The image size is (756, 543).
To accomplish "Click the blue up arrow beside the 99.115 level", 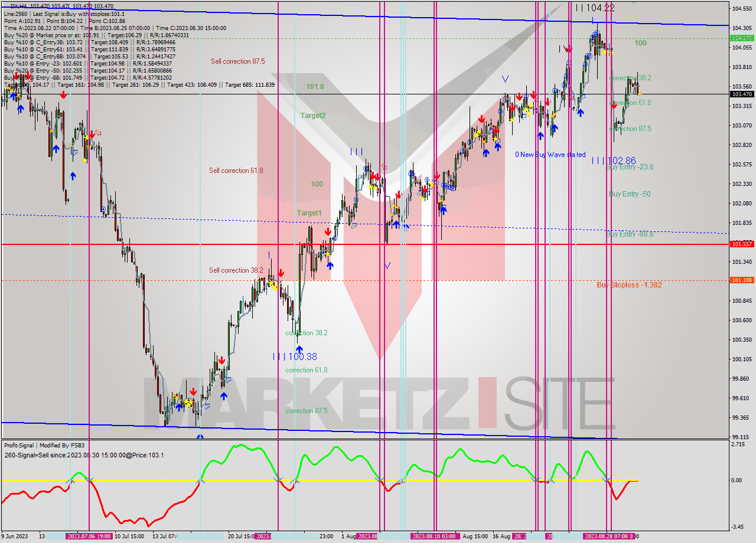I will click(200, 437).
